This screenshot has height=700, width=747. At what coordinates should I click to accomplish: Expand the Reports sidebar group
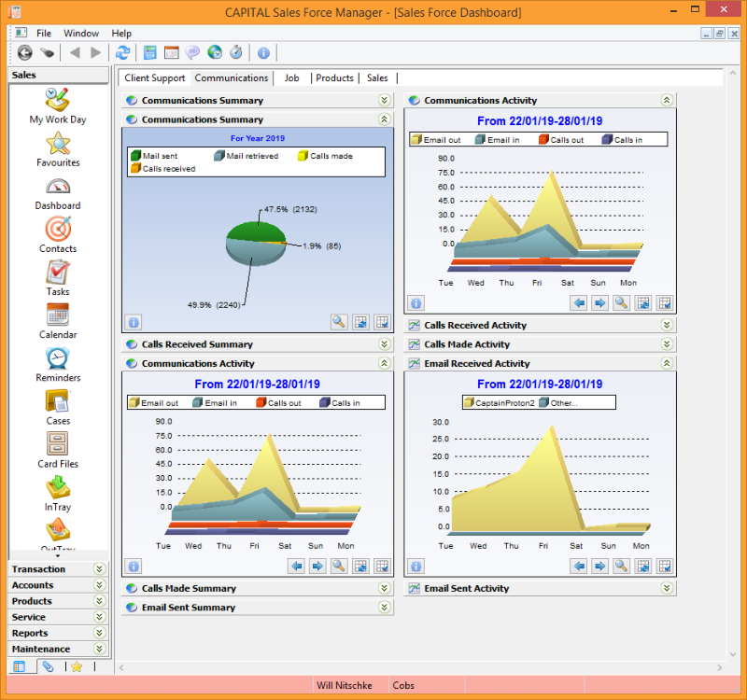coord(99,633)
